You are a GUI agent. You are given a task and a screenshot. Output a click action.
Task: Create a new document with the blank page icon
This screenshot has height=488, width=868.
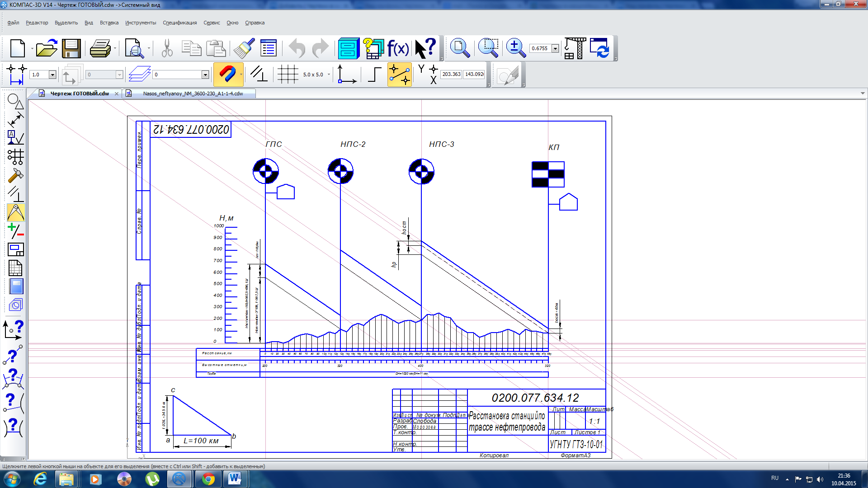click(x=17, y=48)
